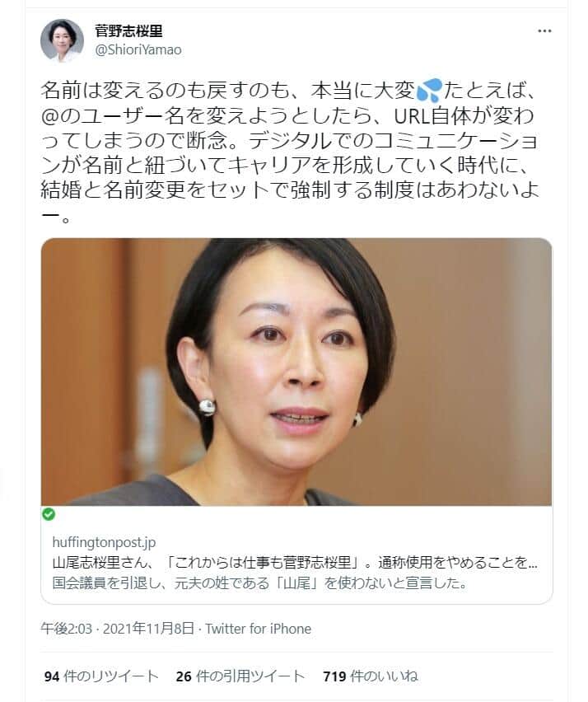Open article headline starting 山尾志桜里さん
This screenshot has width=588, height=702.
click(295, 562)
